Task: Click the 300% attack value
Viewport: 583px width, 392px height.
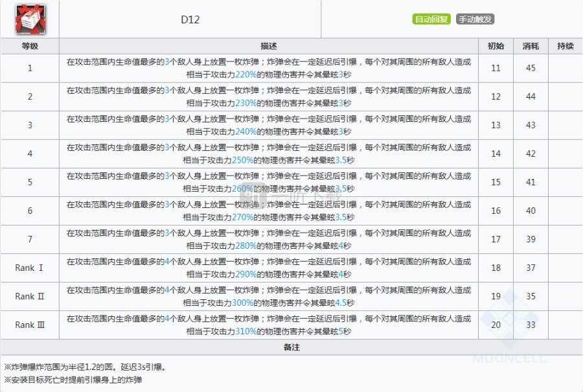Action: [242, 303]
